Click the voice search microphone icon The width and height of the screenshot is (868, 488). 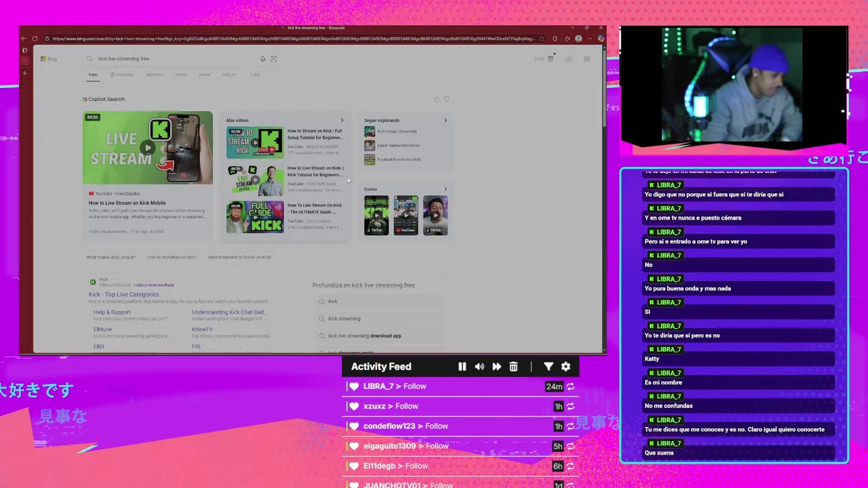click(262, 59)
